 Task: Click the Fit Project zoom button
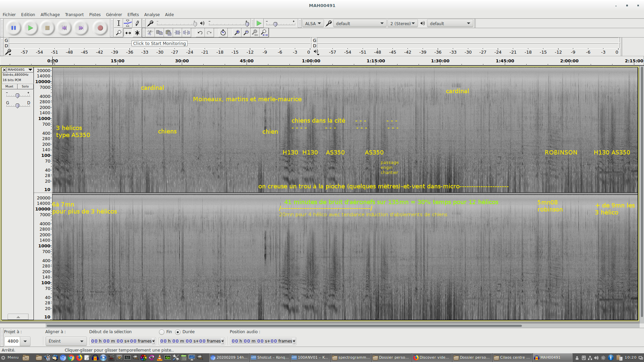[x=264, y=33]
